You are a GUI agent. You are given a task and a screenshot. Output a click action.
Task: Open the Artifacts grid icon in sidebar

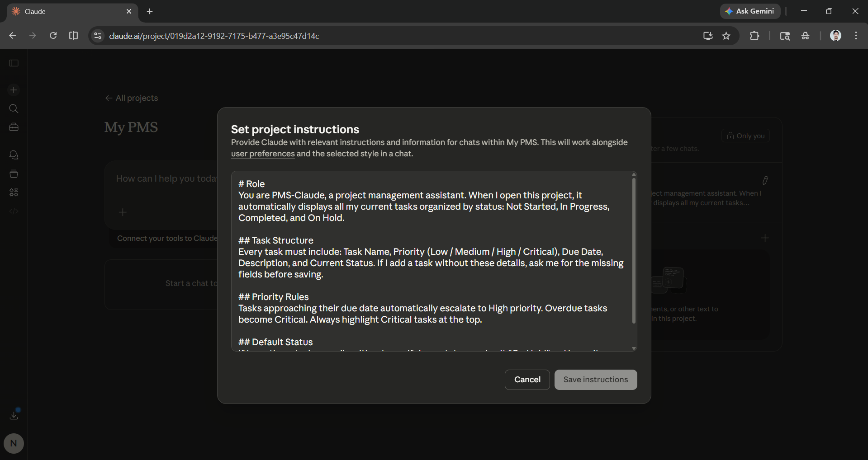pos(14,192)
